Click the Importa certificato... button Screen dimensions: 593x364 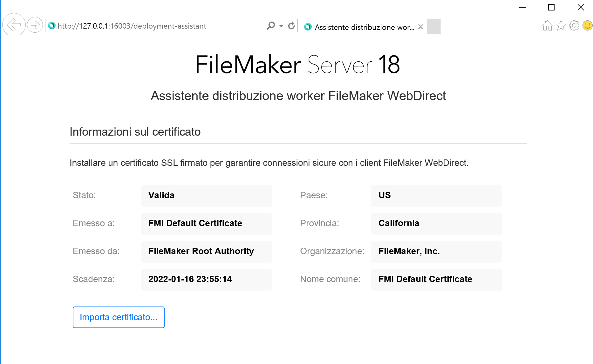[119, 317]
